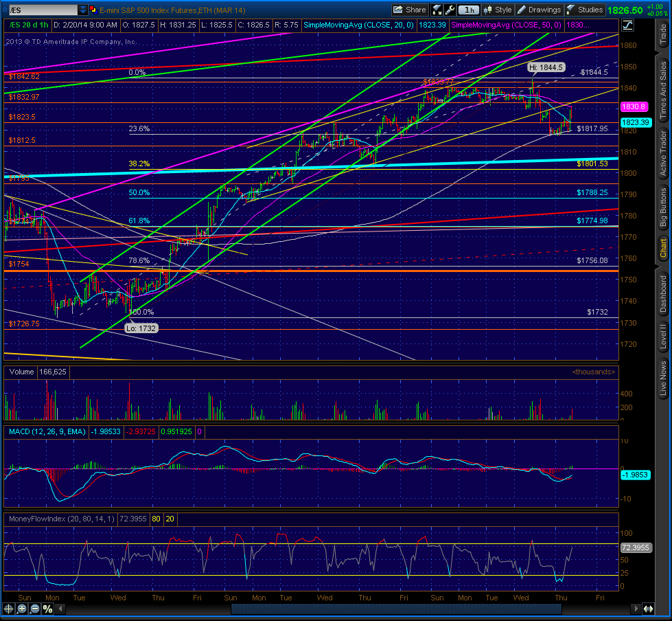
Task: Click the SimpleMovingAvg (CLOSE, 50, 0) label
Action: point(506,25)
